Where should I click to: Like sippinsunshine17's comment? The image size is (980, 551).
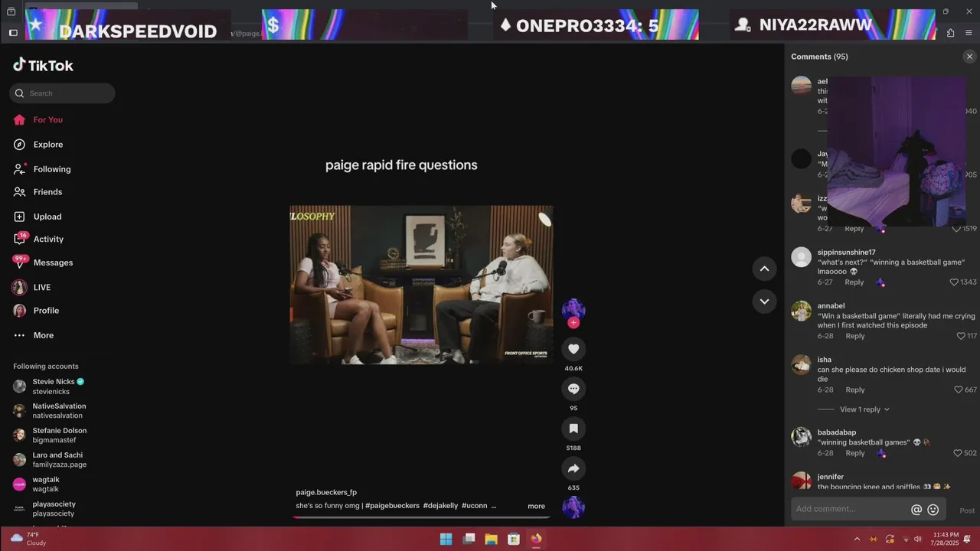pos(954,282)
